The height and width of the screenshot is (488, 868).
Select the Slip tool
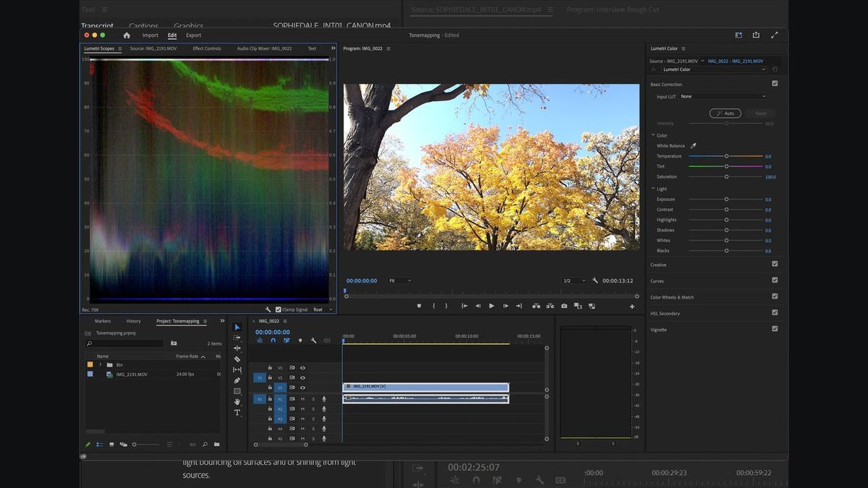(x=237, y=369)
